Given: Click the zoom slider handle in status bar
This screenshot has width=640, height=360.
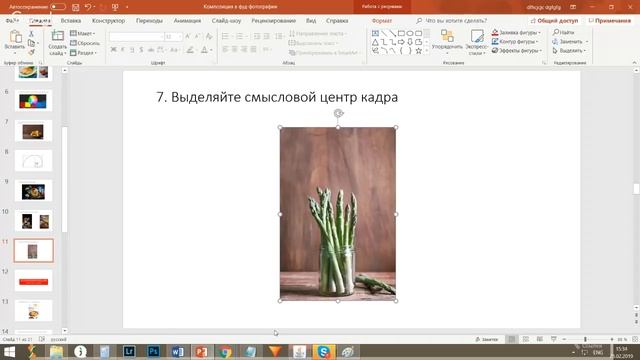Looking at the screenshot, I should pos(585,339).
